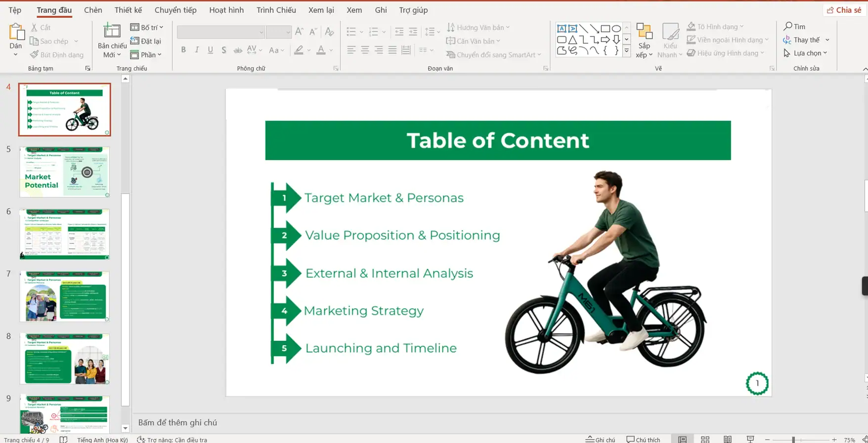868x443 pixels.
Task: Open the Xem lại (Review) tab
Action: coord(321,10)
